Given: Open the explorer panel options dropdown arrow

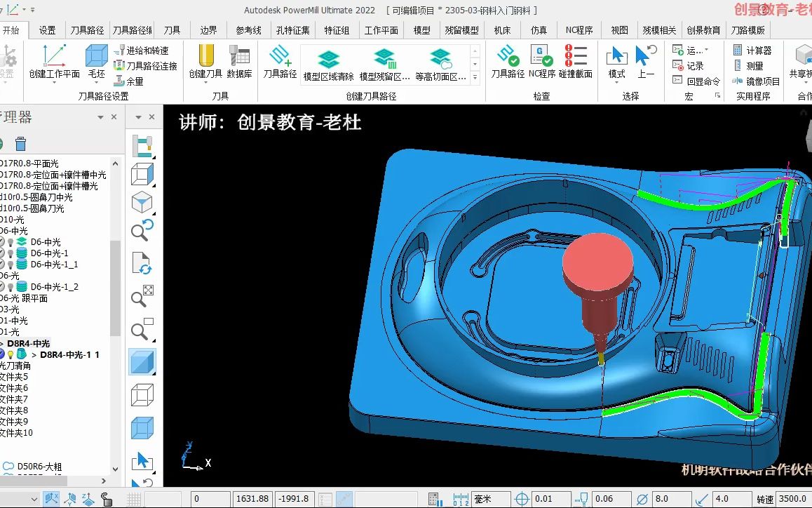Looking at the screenshot, I should coord(100,117).
